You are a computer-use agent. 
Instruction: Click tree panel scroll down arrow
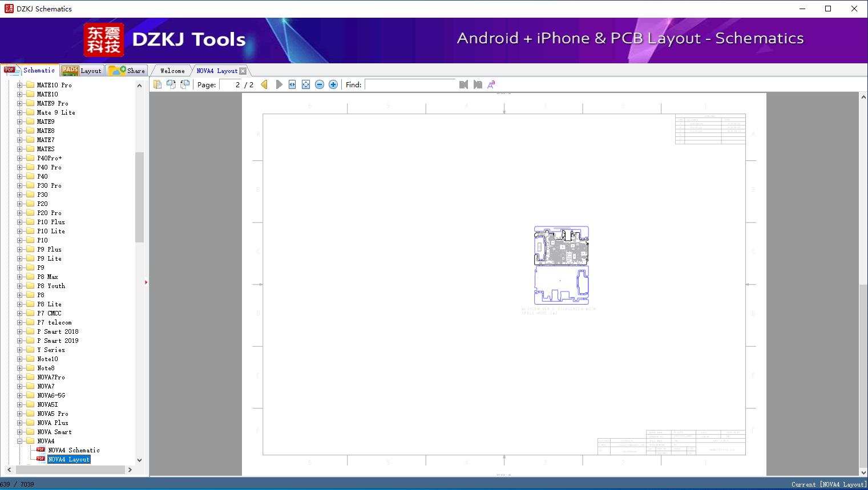coord(139,460)
